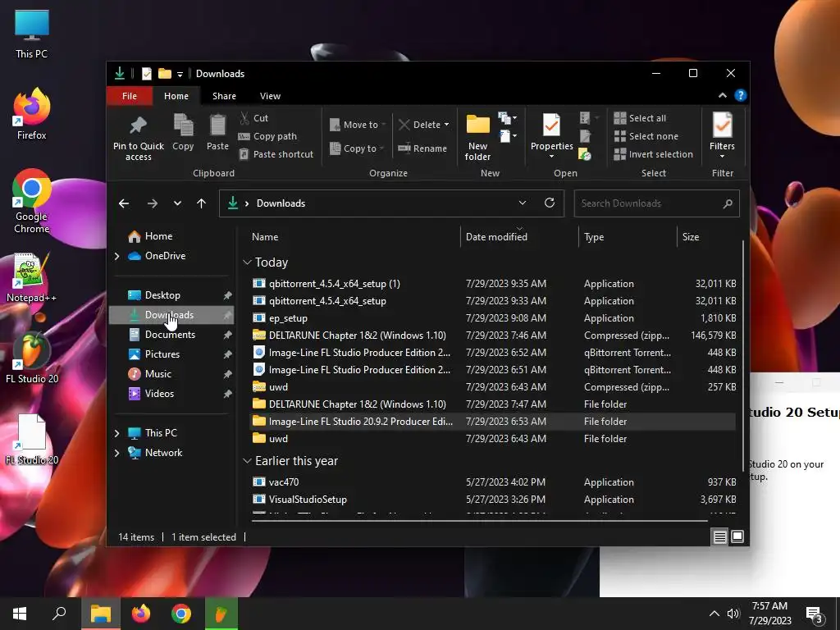
Task: Click Copy path in Clipboard group
Action: 267,136
